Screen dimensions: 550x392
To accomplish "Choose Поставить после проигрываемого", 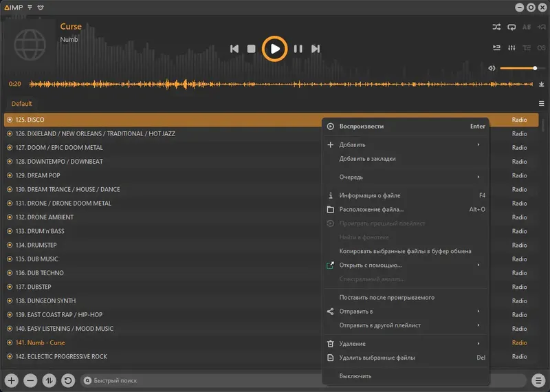I will [x=406, y=298].
